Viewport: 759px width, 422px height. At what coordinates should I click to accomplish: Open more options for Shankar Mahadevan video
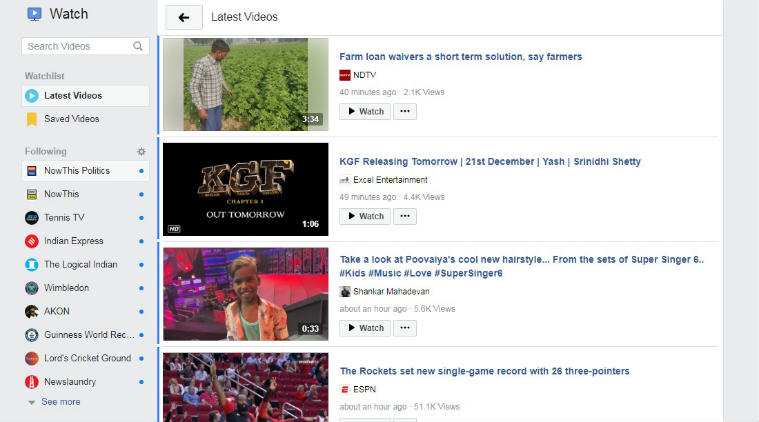tap(405, 328)
